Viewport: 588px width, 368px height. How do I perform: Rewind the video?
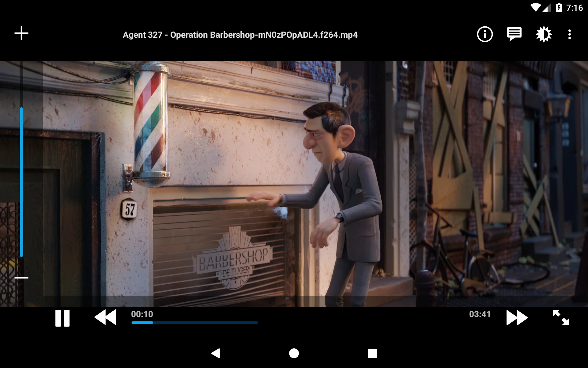pos(105,317)
